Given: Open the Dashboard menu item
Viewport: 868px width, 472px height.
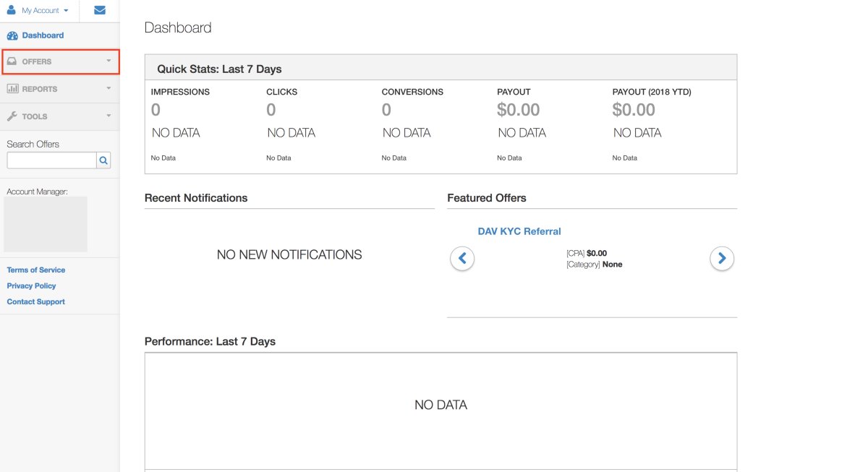Looking at the screenshot, I should coord(43,35).
